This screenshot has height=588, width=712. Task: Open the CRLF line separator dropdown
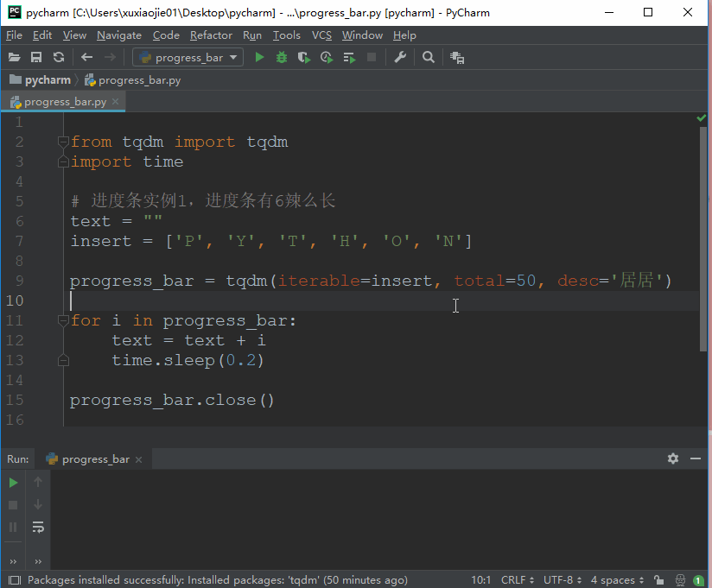517,579
